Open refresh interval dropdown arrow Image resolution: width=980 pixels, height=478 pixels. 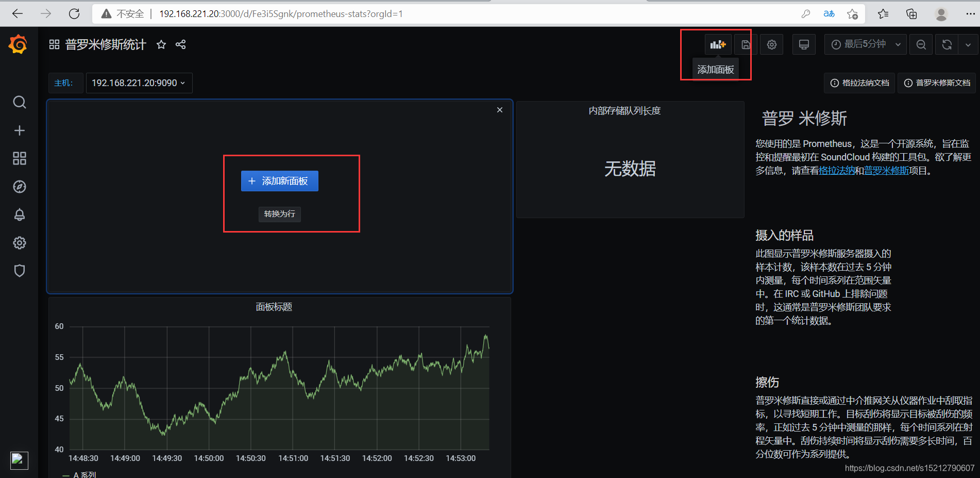tap(968, 44)
